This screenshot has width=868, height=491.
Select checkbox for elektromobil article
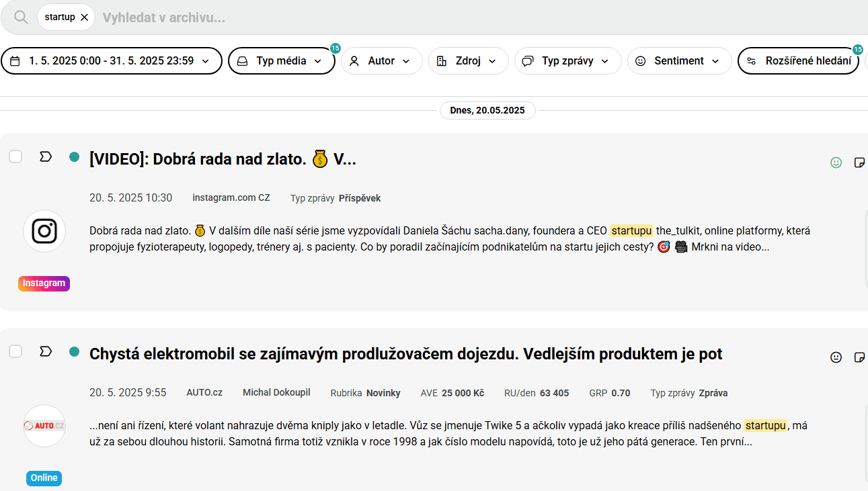point(15,351)
